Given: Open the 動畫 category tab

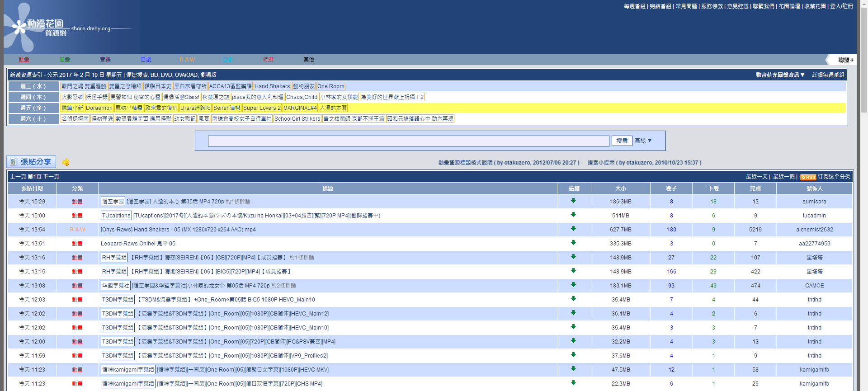Looking at the screenshot, I should coord(24,60).
